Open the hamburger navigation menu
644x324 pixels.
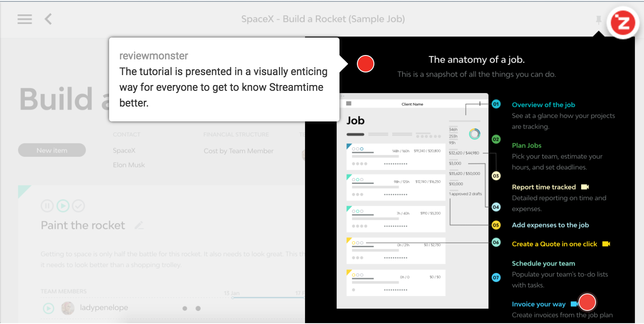[x=25, y=19]
